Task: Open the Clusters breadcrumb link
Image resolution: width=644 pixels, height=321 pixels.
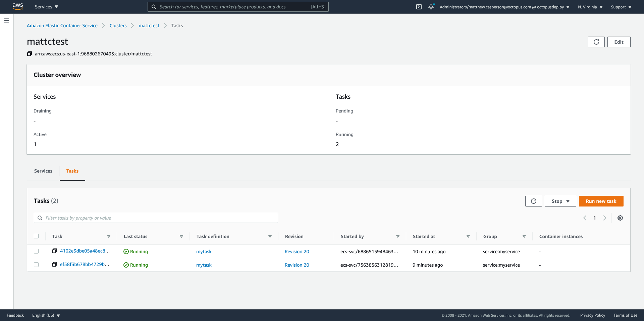Action: (118, 26)
